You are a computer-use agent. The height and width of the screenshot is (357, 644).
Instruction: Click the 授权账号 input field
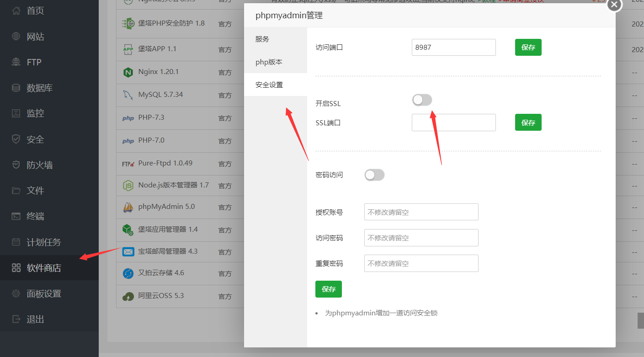point(421,212)
